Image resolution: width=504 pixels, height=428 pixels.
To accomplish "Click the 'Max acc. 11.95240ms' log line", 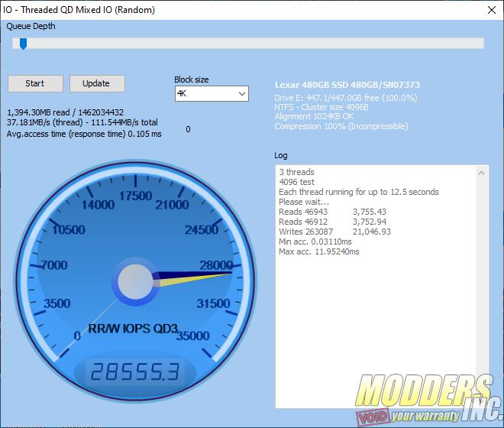I will click(x=319, y=251).
